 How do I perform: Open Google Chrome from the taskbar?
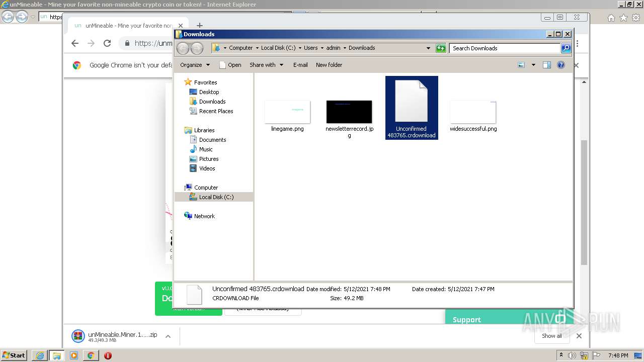pyautogui.click(x=91, y=355)
